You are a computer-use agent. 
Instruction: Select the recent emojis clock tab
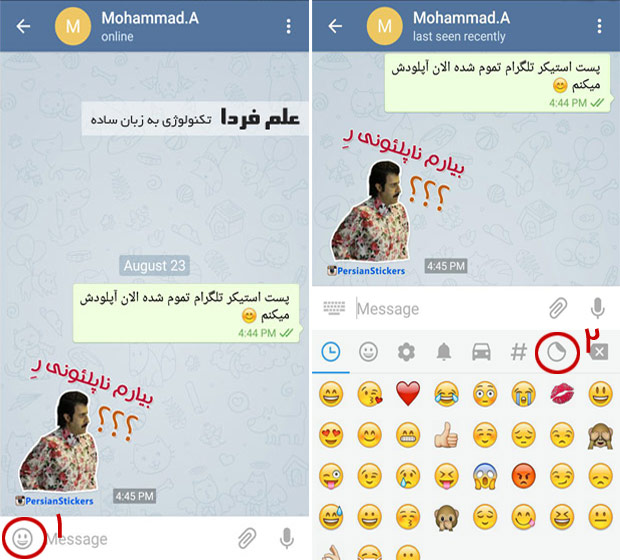click(x=331, y=352)
